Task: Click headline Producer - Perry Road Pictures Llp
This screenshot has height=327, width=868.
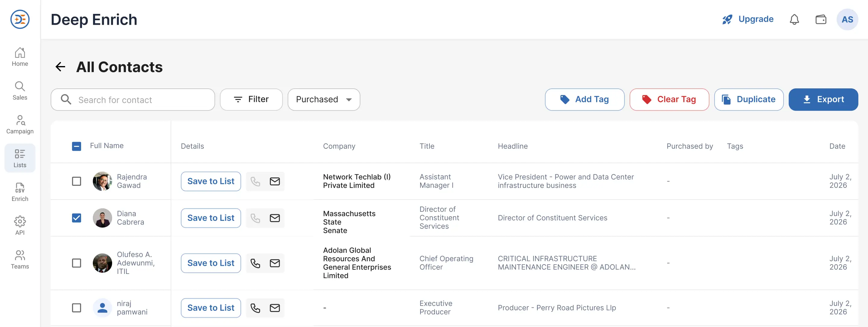Action: tap(557, 308)
